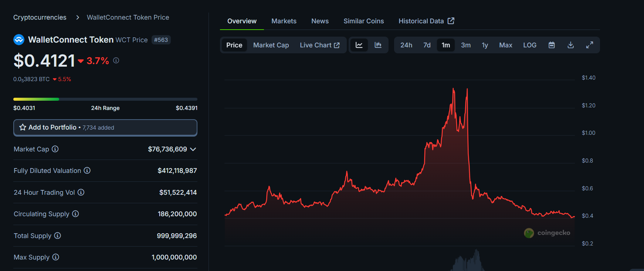Viewport: 644px width, 271px height.
Task: Click the $0.4391 24h high value
Action: click(187, 108)
